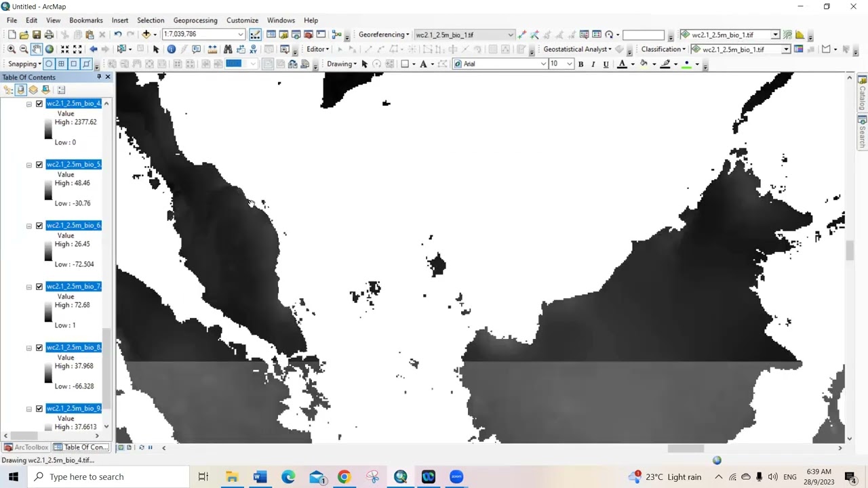Image resolution: width=868 pixels, height=488 pixels.
Task: Uncheck the wc2.1_2.5m_bio_5 layer checkbox
Action: (39, 165)
